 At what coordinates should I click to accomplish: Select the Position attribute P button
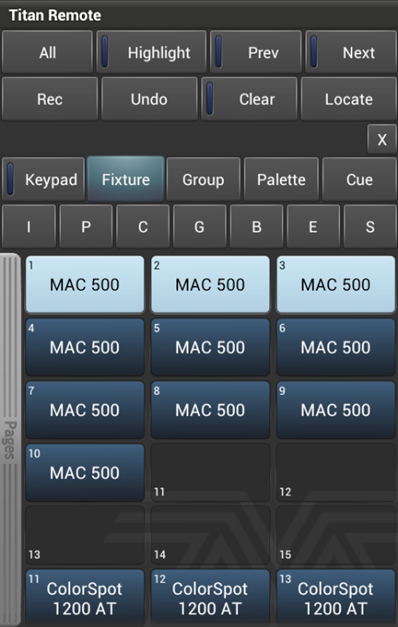point(86,227)
